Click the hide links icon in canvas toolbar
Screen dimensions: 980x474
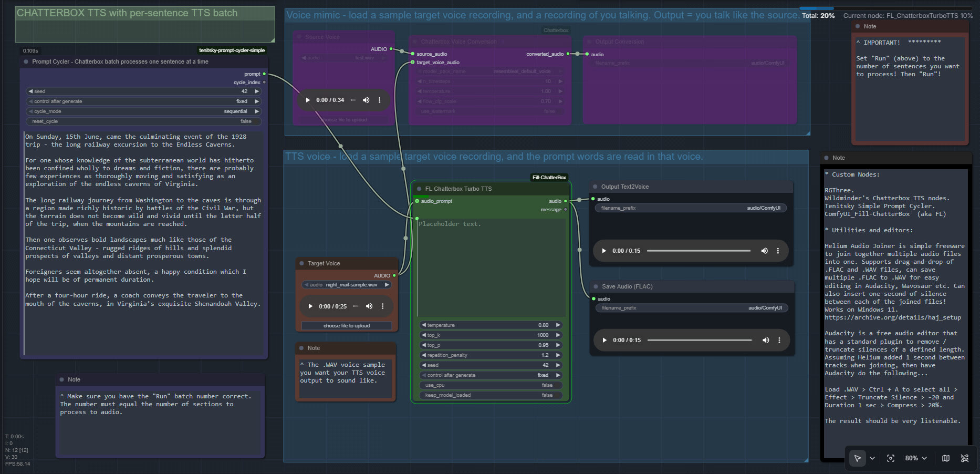tap(965, 458)
